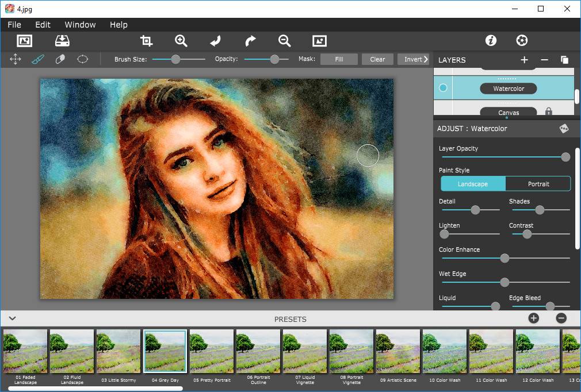Image resolution: width=581 pixels, height=392 pixels.
Task: Open the Edit menu
Action: click(43, 25)
